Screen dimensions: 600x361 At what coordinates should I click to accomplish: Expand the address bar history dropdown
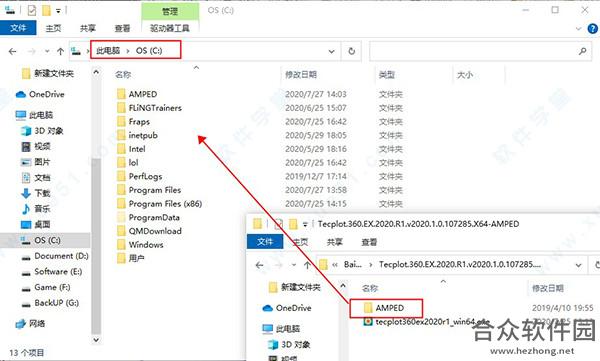coord(332,51)
